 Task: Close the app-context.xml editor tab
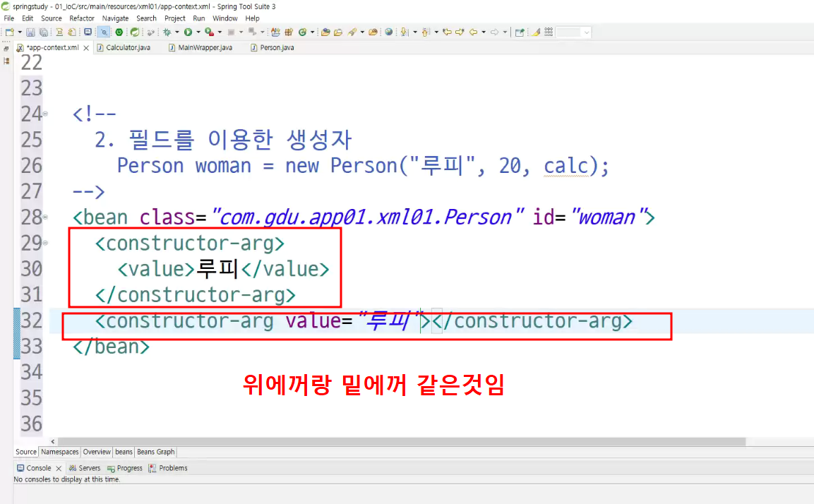click(x=86, y=48)
